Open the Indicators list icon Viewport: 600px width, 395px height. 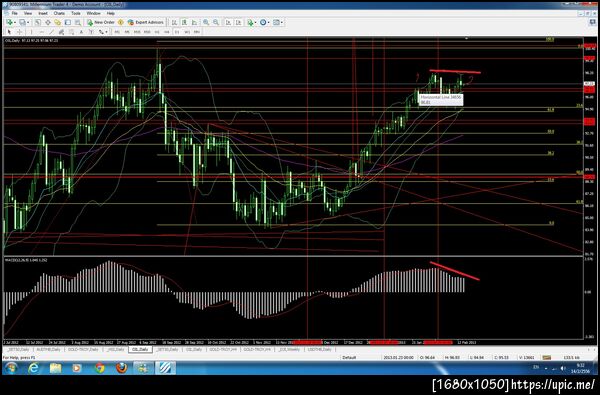coord(250,22)
